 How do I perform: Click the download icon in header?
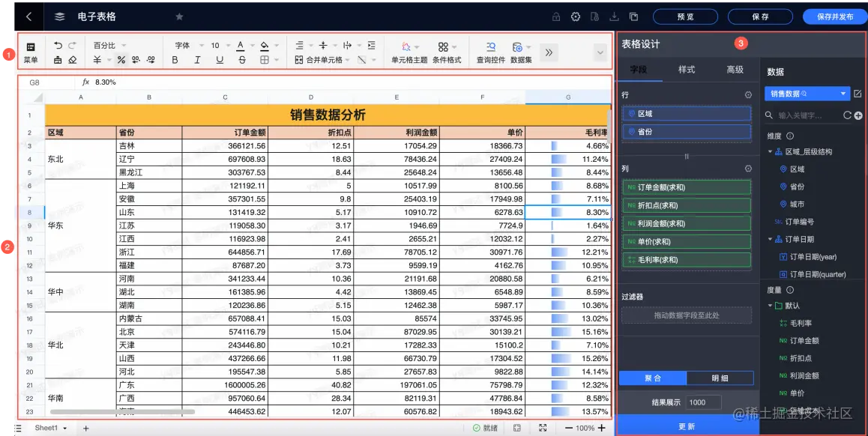click(614, 16)
